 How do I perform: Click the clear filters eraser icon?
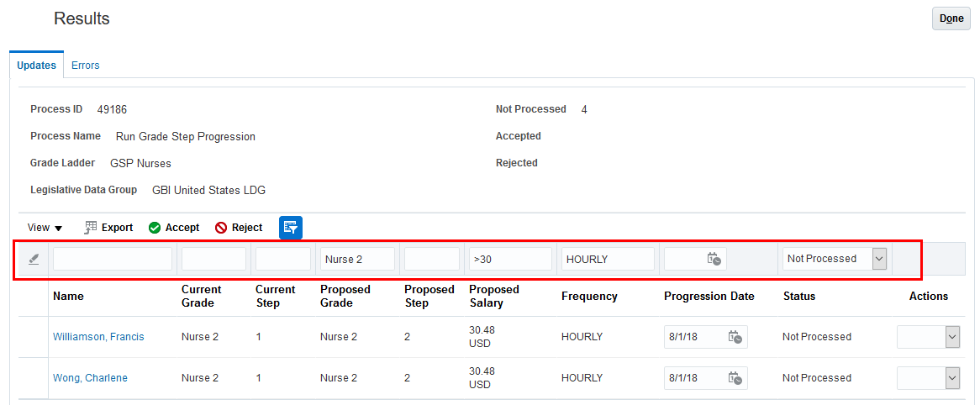coord(34,260)
